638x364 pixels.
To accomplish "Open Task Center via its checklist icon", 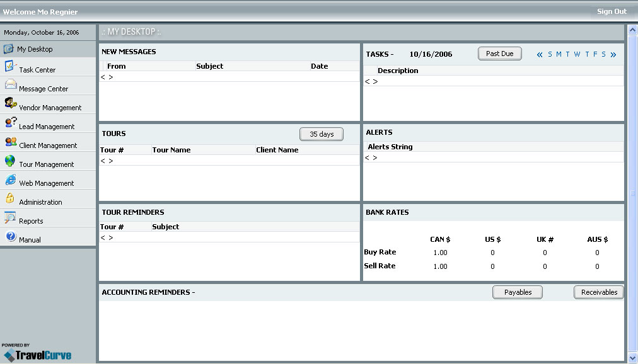I will click(10, 66).
